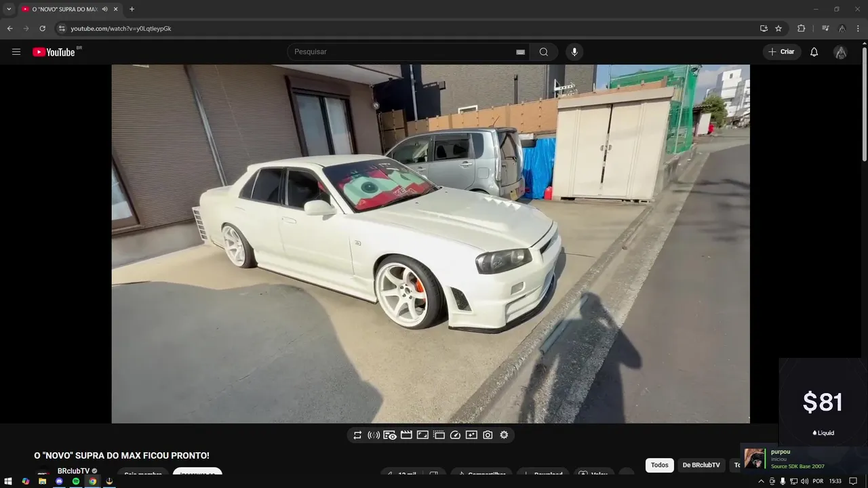Viewport: 868px width, 488px height.
Task: Start voice search with microphone button
Action: point(574,52)
